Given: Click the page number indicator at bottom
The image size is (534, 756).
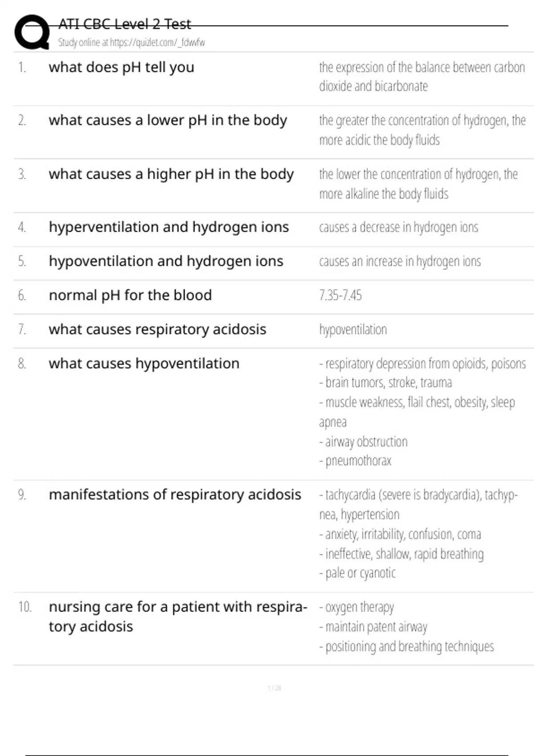Looking at the screenshot, I should (x=274, y=688).
